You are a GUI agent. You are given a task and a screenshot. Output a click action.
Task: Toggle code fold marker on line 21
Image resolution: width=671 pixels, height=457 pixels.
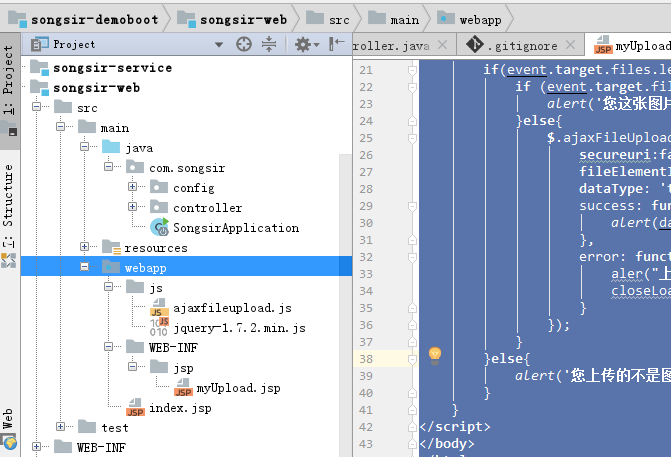point(412,70)
